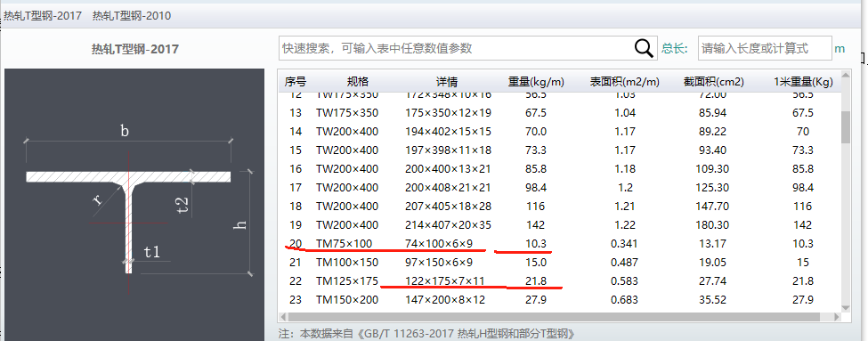This screenshot has height=341, width=868.
Task: Select detail 207×405×18×28
Action: [x=447, y=207]
